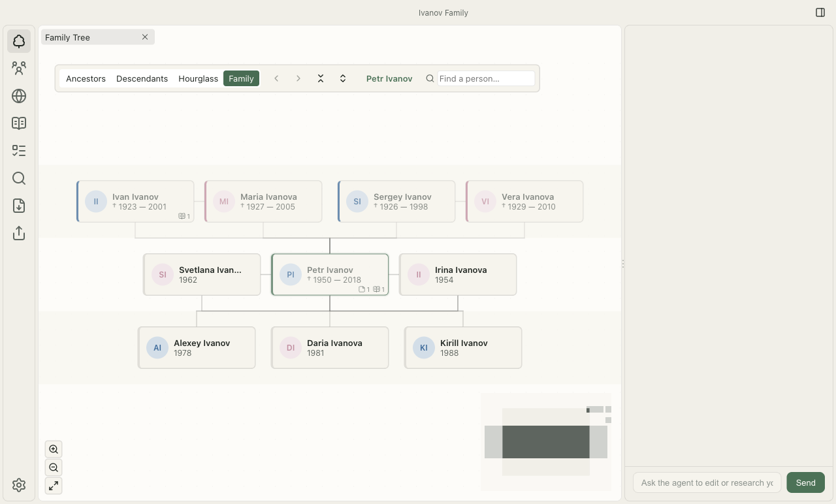This screenshot has width=836, height=504.
Task: Select the Vera Ivanova card
Action: coord(524,202)
